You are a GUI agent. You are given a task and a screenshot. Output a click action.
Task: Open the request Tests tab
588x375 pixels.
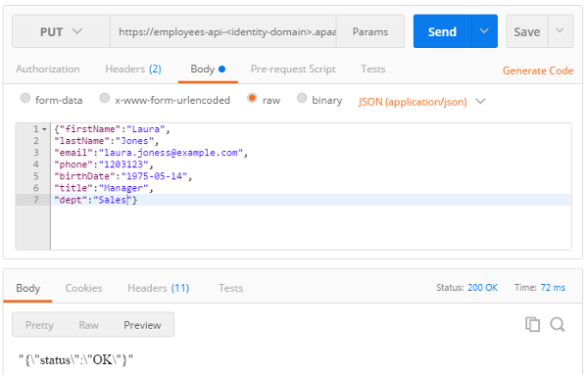pos(373,69)
